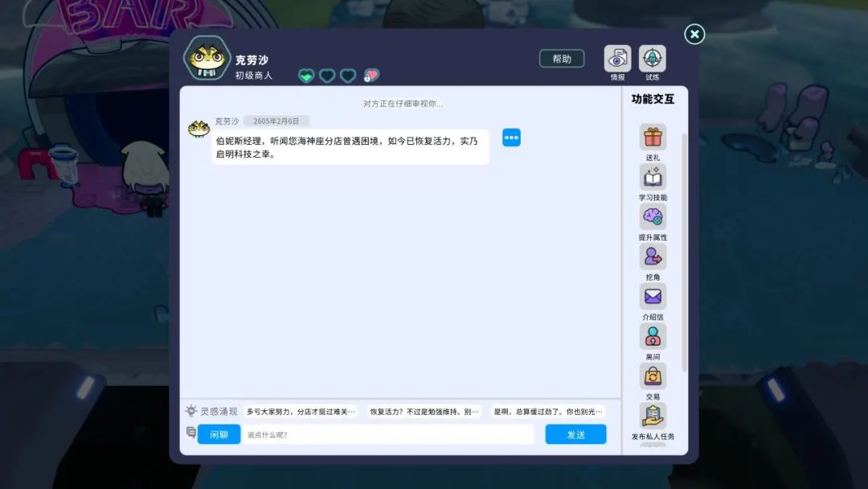Choose suggestion starting with 是啊，总算缓过劲了
This screenshot has width=868, height=489.
(x=548, y=412)
